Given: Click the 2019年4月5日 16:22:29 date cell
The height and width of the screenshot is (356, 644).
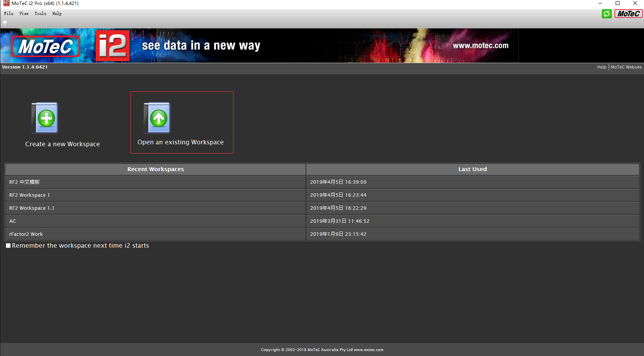Looking at the screenshot, I should coord(473,208).
